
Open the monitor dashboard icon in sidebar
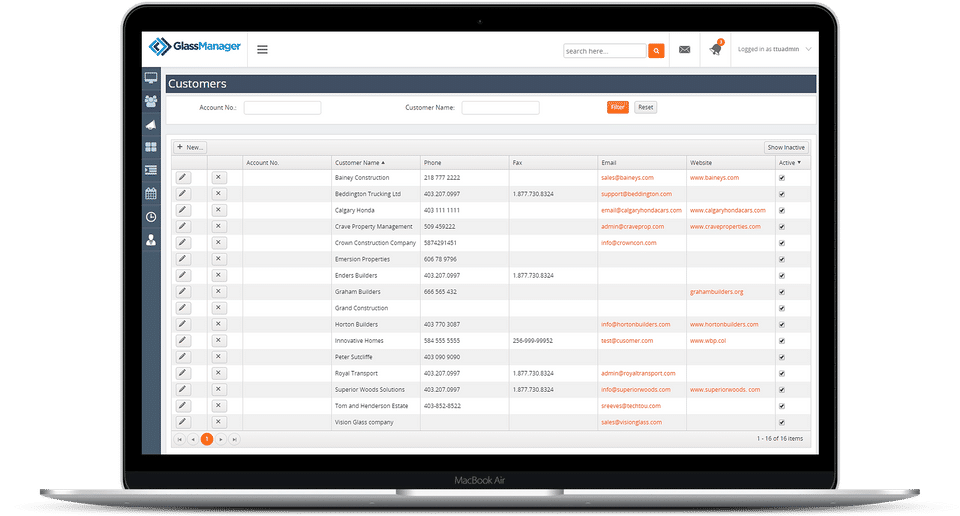[151, 78]
